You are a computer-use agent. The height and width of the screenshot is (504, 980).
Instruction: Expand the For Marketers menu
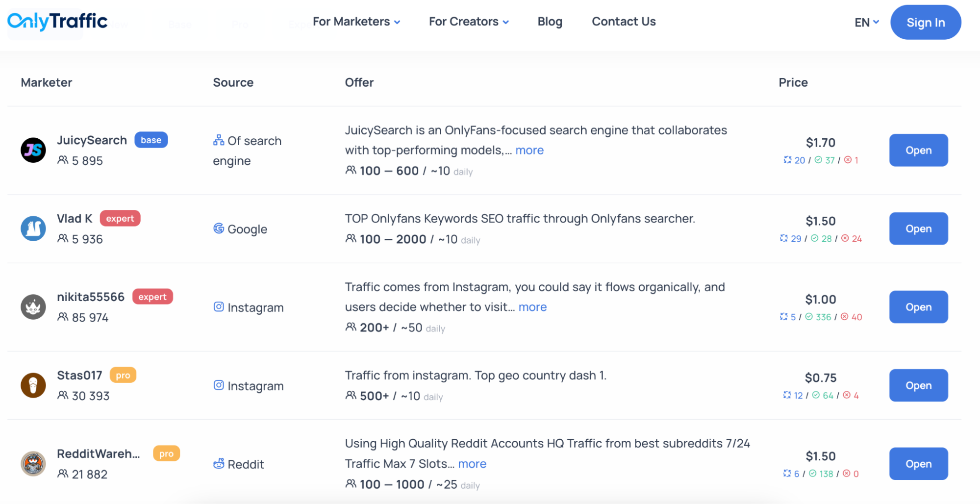356,22
